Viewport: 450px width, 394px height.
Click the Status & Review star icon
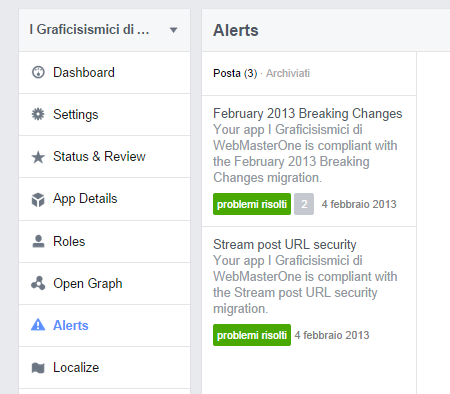pos(38,157)
